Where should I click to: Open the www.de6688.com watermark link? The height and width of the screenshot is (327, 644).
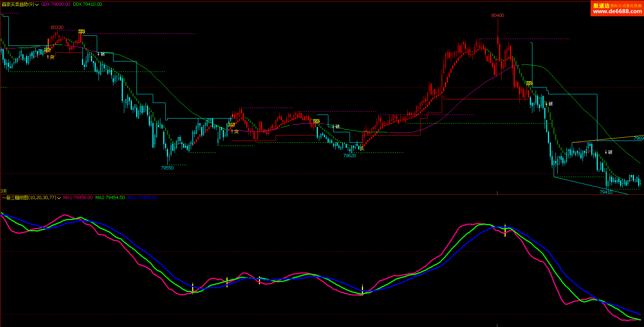tap(617, 11)
